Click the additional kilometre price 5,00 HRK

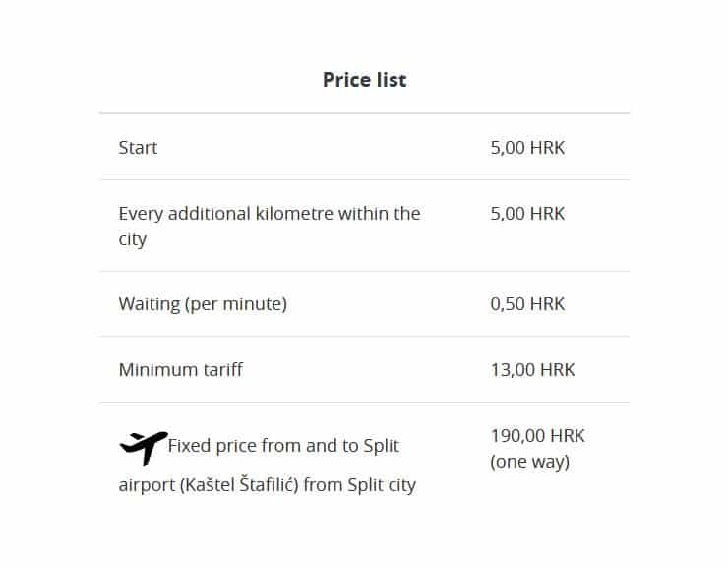pyautogui.click(x=527, y=214)
